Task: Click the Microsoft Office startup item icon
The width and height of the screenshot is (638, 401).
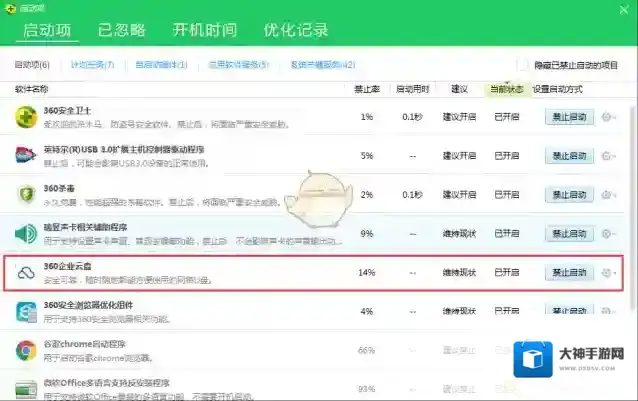Action: pyautogui.click(x=27, y=386)
